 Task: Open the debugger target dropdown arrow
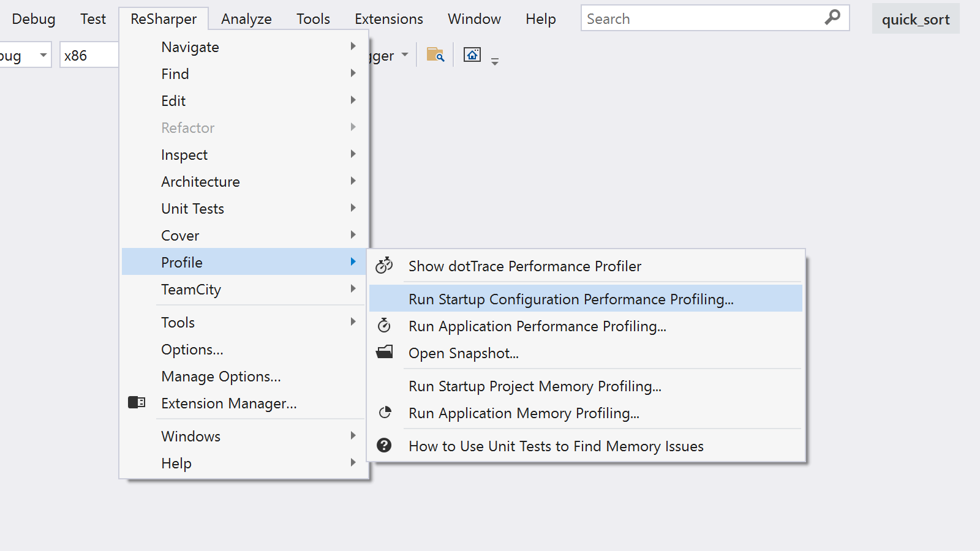[x=405, y=55]
